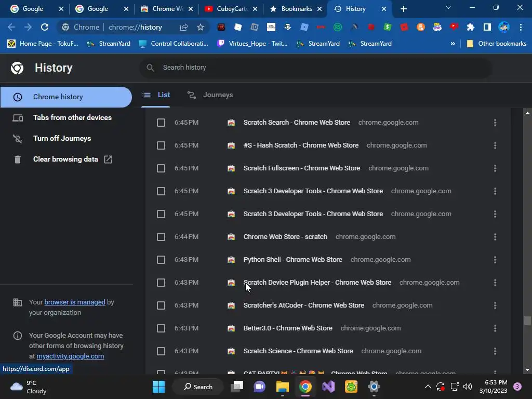Open actions menu for Scratch Fullscreen entry
This screenshot has height=399, width=532.
pos(495,168)
